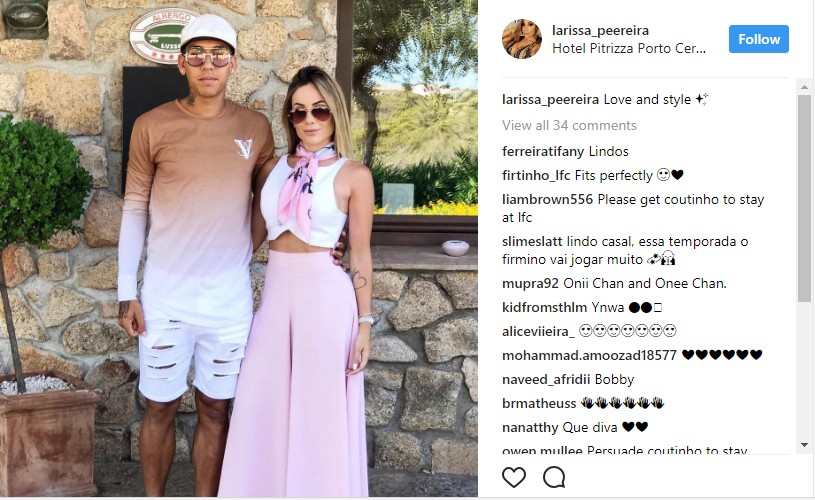This screenshot has height=500, width=815.
Task: Click the comments scrollbar thumb
Action: 805,198
